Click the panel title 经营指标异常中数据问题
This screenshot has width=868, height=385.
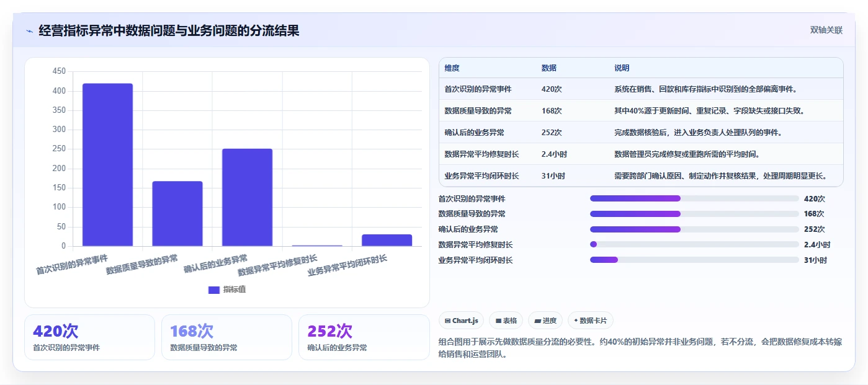[x=169, y=30]
